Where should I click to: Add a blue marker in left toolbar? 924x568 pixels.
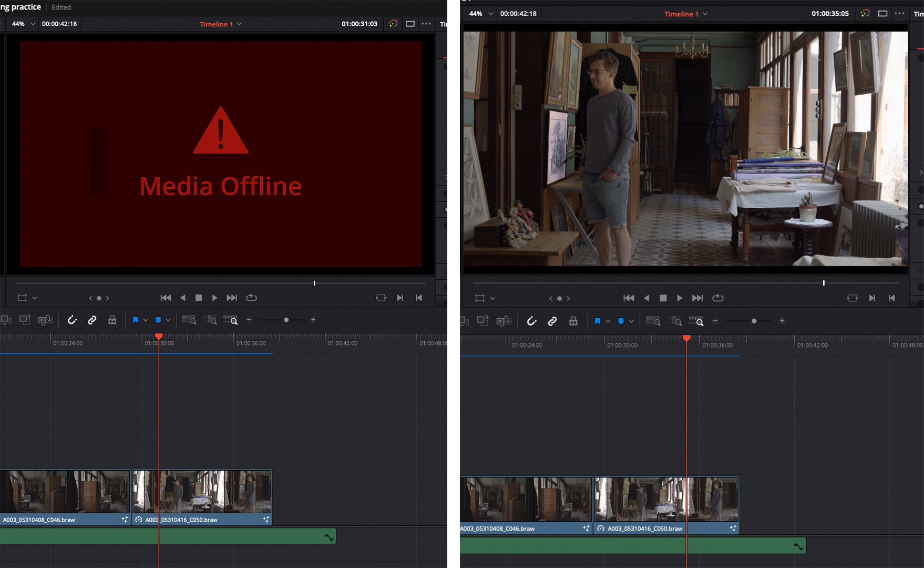[158, 320]
